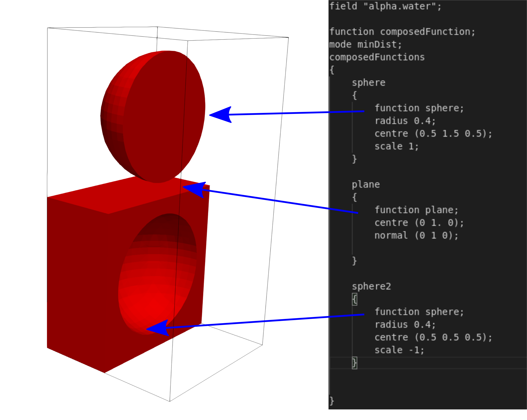Click the field "alpha.water"; line
This screenshot has width=527, height=420.
[385, 6]
